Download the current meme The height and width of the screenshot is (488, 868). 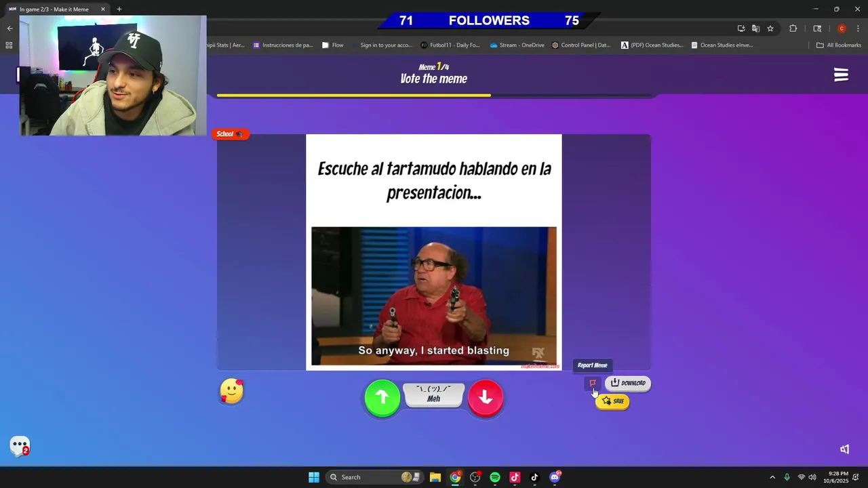pos(628,383)
